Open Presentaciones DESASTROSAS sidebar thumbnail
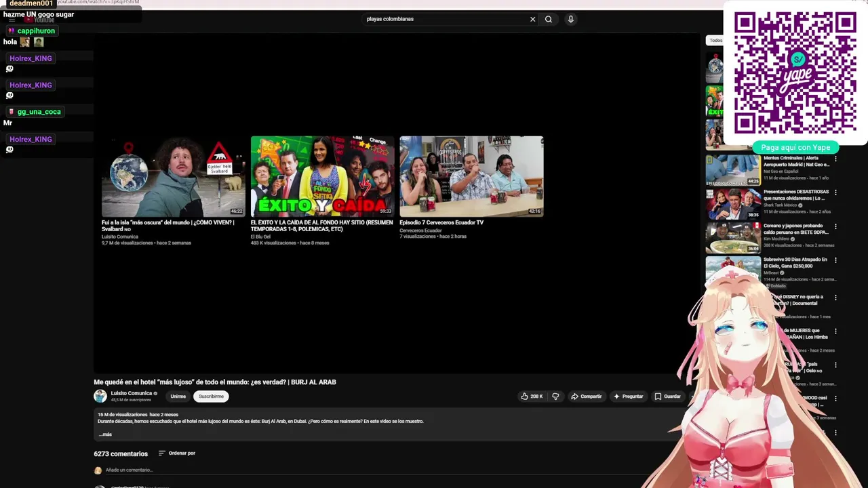The height and width of the screenshot is (488, 868). point(733,204)
